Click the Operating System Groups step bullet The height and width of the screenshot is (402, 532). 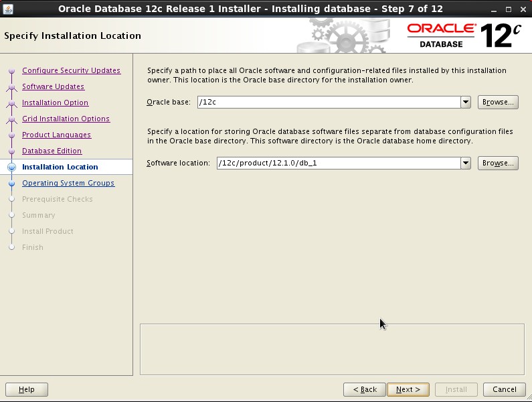pos(12,183)
